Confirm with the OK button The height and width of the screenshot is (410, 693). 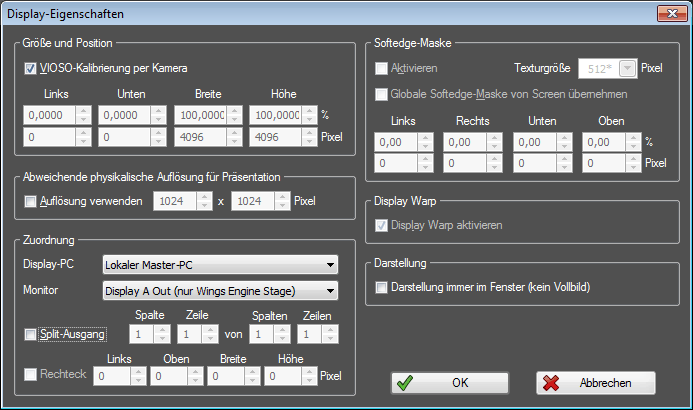(449, 383)
